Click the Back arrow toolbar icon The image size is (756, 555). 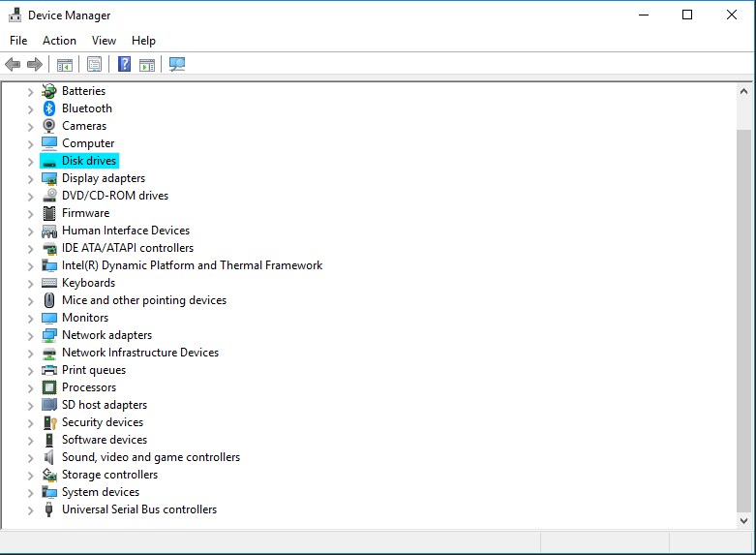(x=13, y=64)
